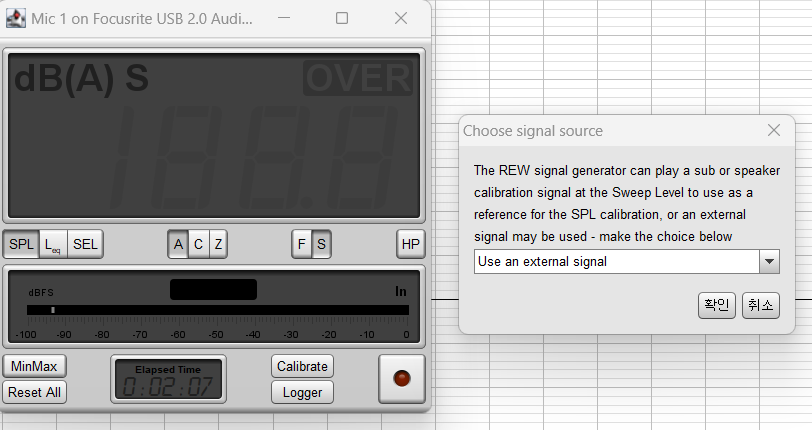Click the 'Use an external signal' combo box
Image resolution: width=812 pixels, height=430 pixels.
coord(627,262)
